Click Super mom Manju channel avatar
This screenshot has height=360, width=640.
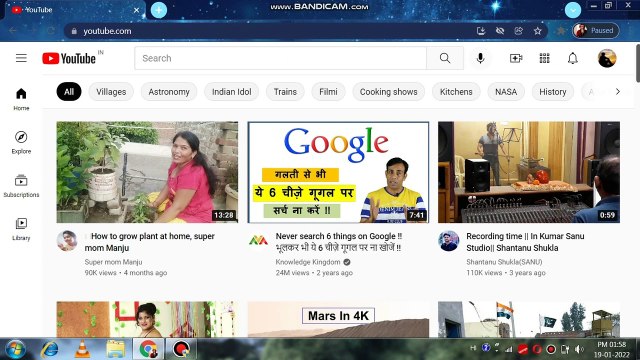[x=67, y=240]
